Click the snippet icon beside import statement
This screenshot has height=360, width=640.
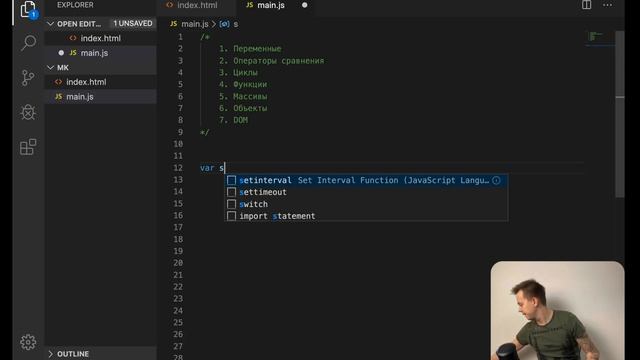coord(231,216)
